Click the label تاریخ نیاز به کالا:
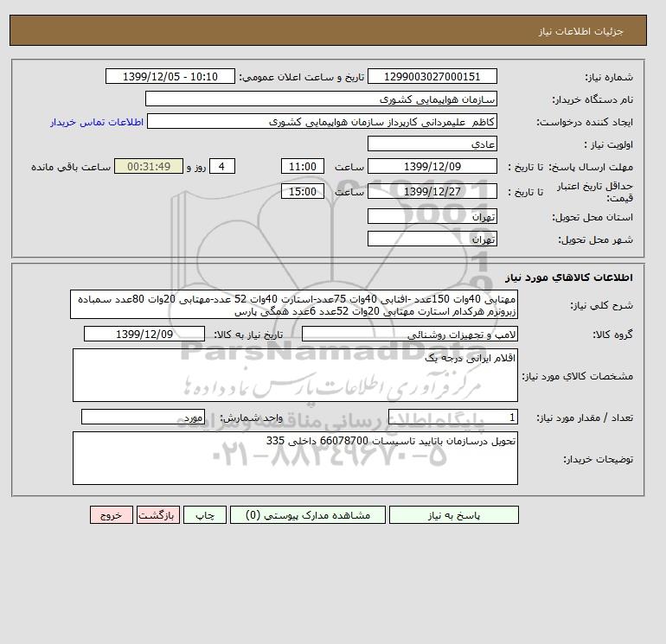666x644 pixels. click(x=248, y=335)
